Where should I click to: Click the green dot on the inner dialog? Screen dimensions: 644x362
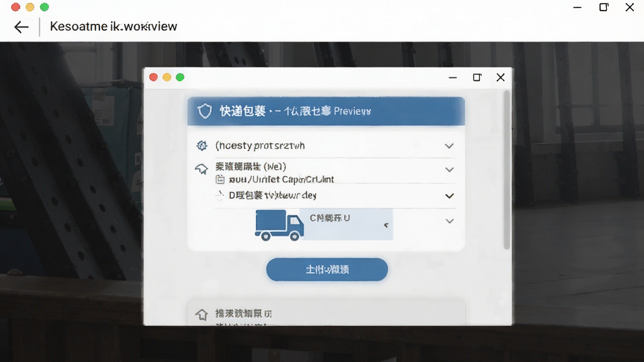180,77
